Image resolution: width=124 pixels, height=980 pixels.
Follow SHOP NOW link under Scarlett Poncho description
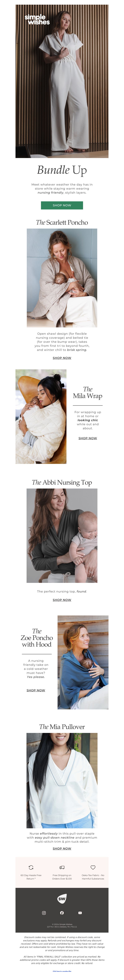point(62,358)
